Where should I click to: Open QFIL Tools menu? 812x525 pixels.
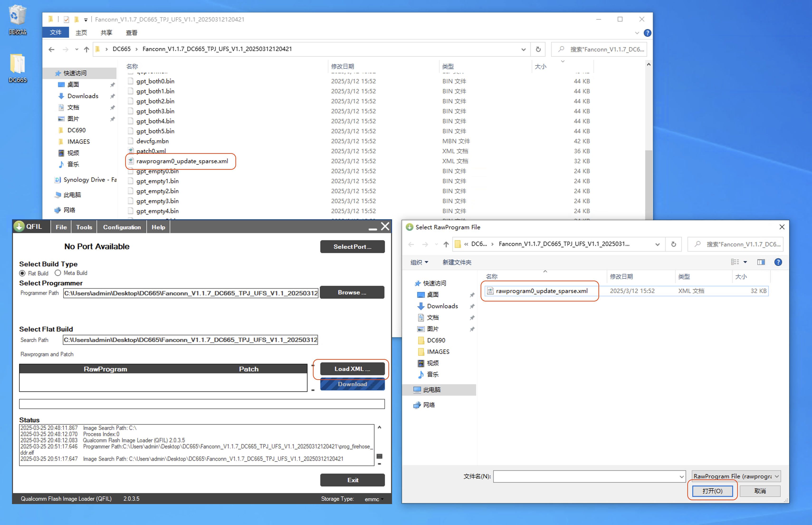(x=84, y=227)
